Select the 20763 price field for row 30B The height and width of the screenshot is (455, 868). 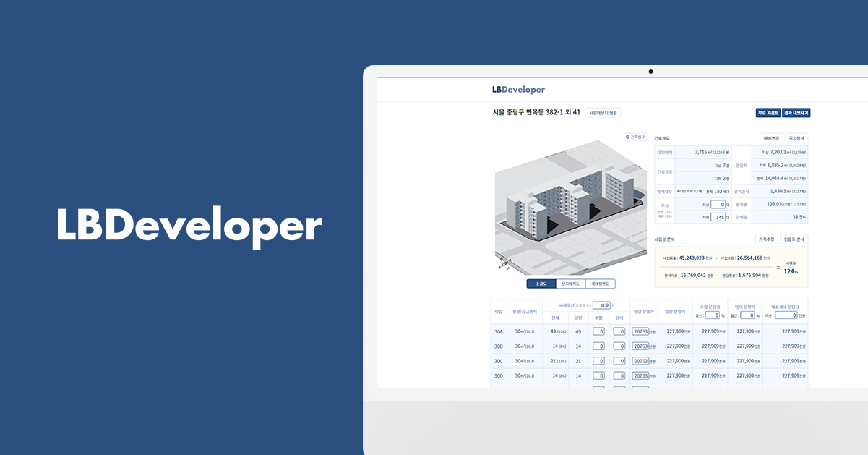pyautogui.click(x=642, y=346)
